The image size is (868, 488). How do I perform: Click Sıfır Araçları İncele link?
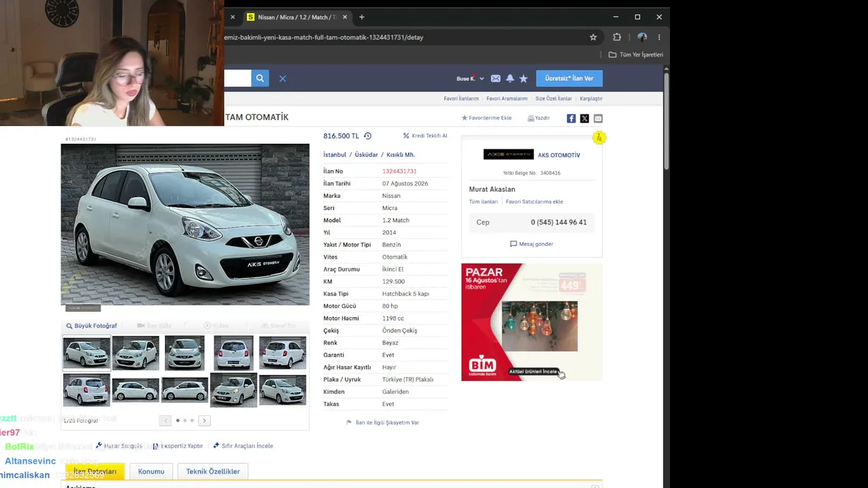pos(243,446)
